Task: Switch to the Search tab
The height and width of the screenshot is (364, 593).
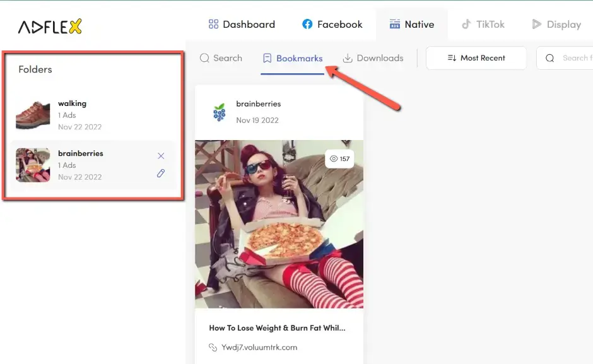Action: pyautogui.click(x=221, y=57)
